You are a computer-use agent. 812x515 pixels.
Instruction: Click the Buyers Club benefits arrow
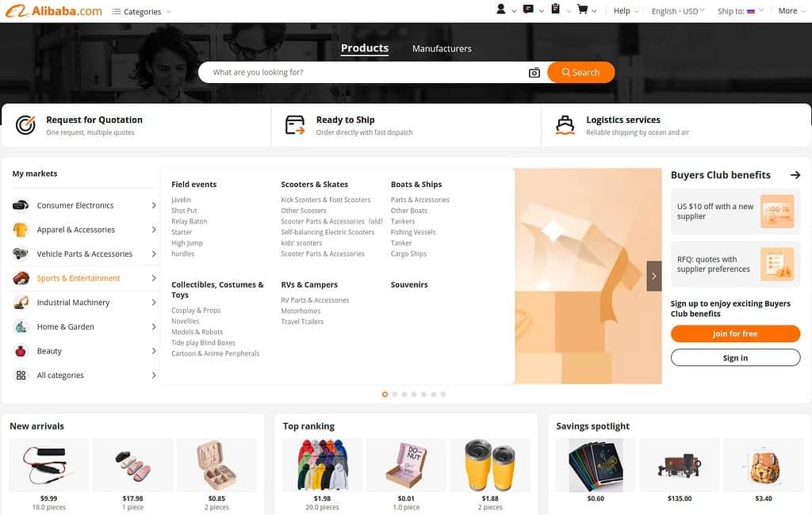(795, 175)
